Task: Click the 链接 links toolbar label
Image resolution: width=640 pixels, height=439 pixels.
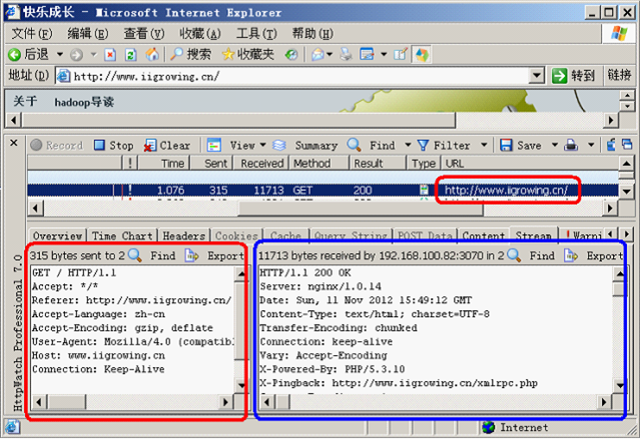Action: (619, 75)
